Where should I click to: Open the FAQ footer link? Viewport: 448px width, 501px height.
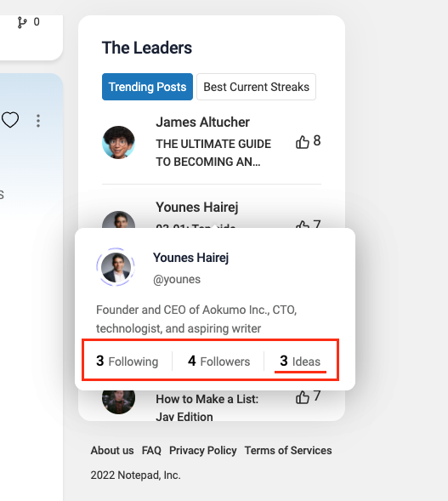pos(151,451)
